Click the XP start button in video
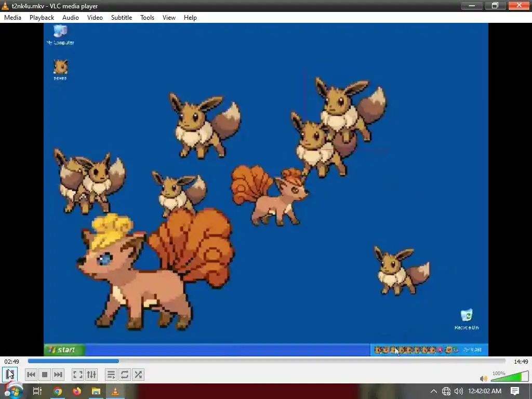The height and width of the screenshot is (399, 532). (x=64, y=350)
